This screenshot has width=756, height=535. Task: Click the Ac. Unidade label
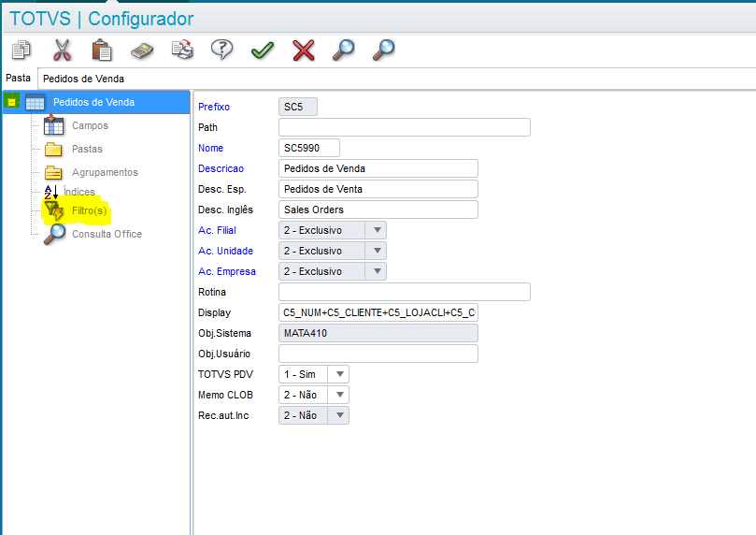coord(225,251)
